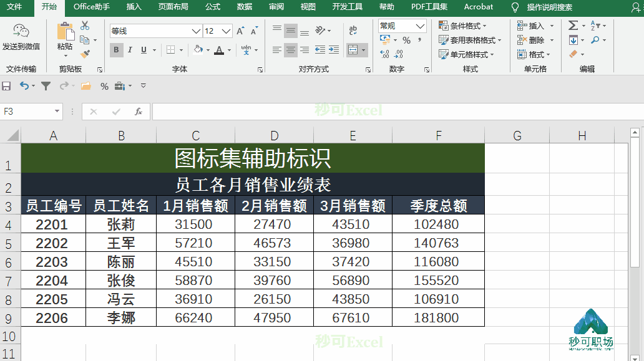
Task: Toggle Align Left
Action: [277, 50]
